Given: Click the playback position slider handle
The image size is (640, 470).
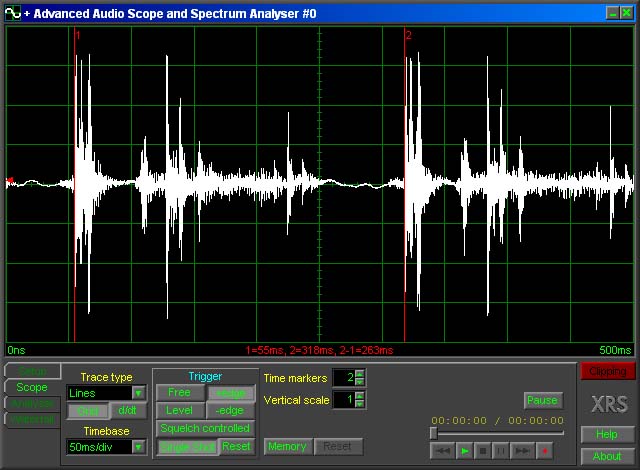Looking at the screenshot, I should 433,433.
